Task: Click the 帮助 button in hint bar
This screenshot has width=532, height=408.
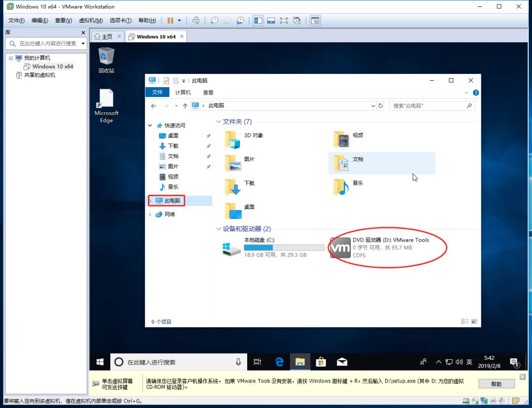Action: point(496,384)
